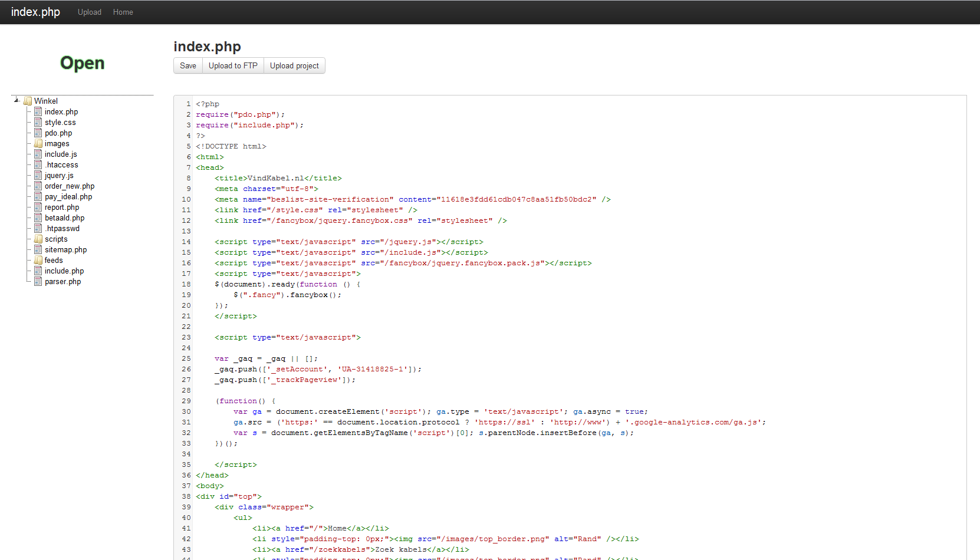Click the Open heading in sidebar
The width and height of the screenshot is (980, 560).
[83, 63]
